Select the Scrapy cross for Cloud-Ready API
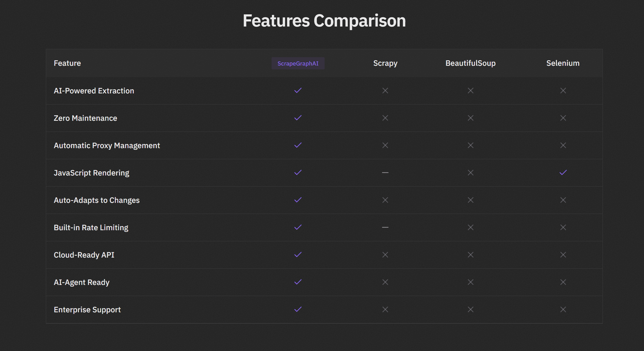Image resolution: width=644 pixels, height=351 pixels. [385, 255]
